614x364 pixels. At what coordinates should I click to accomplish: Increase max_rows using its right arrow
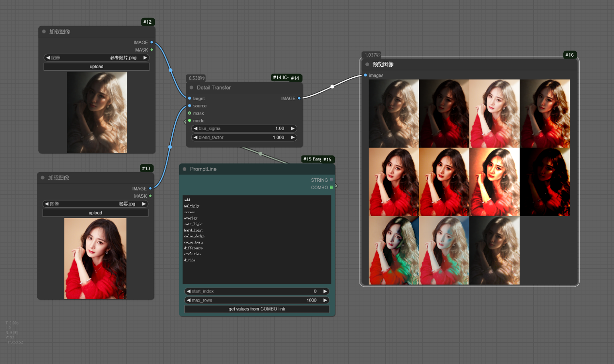point(325,300)
